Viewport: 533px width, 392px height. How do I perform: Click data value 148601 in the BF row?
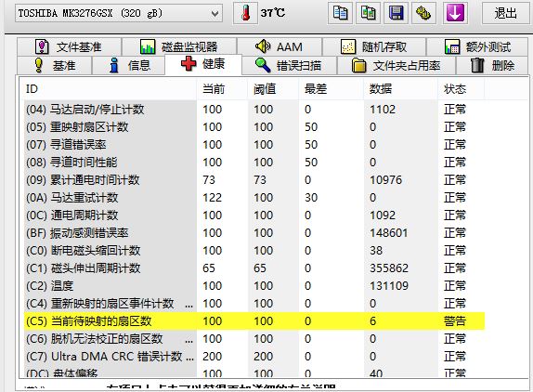388,233
